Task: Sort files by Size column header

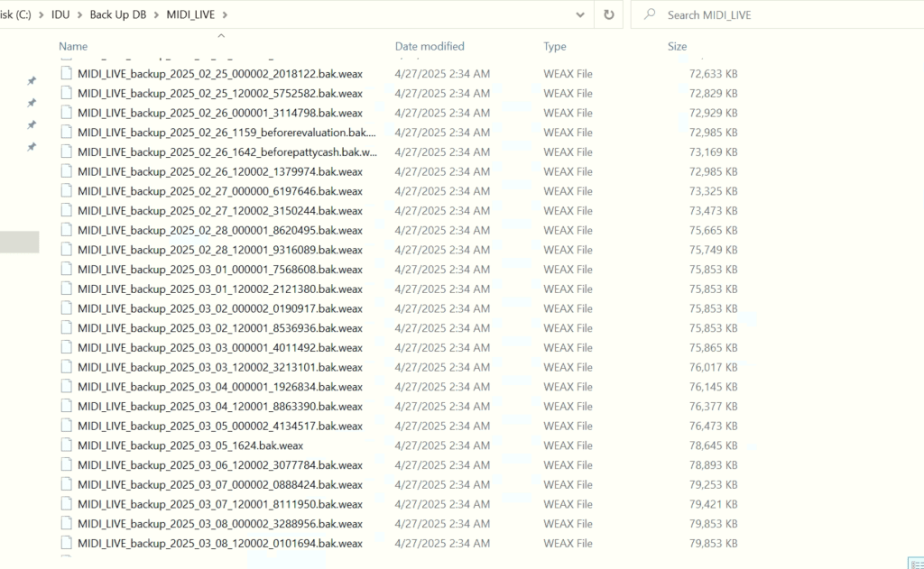Action: 677,46
